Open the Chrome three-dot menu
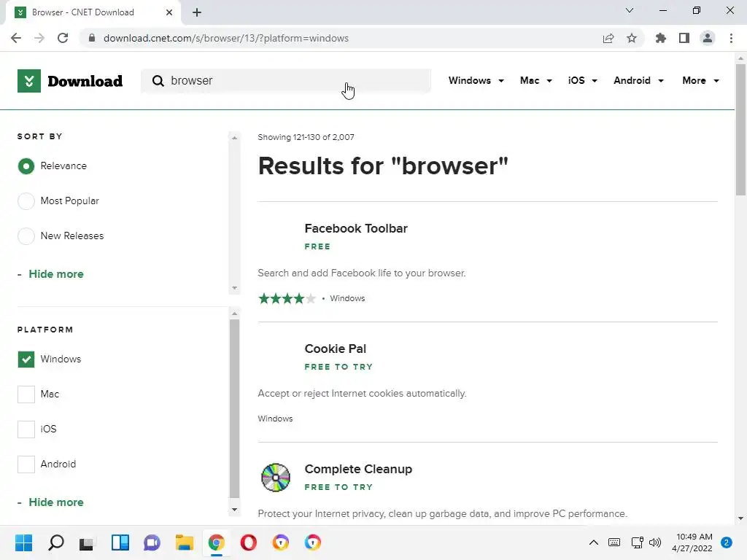747x560 pixels. click(x=731, y=38)
